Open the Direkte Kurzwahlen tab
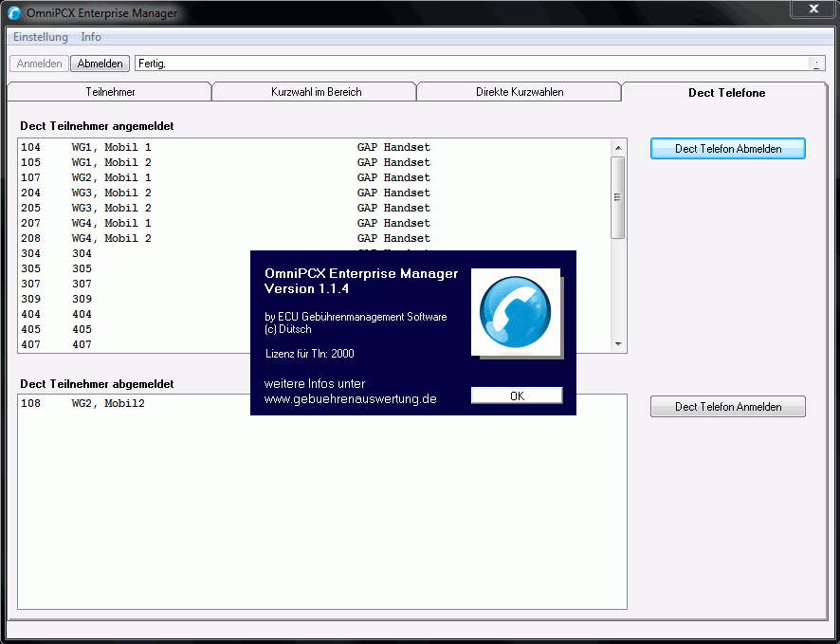This screenshot has width=840, height=644. point(520,92)
